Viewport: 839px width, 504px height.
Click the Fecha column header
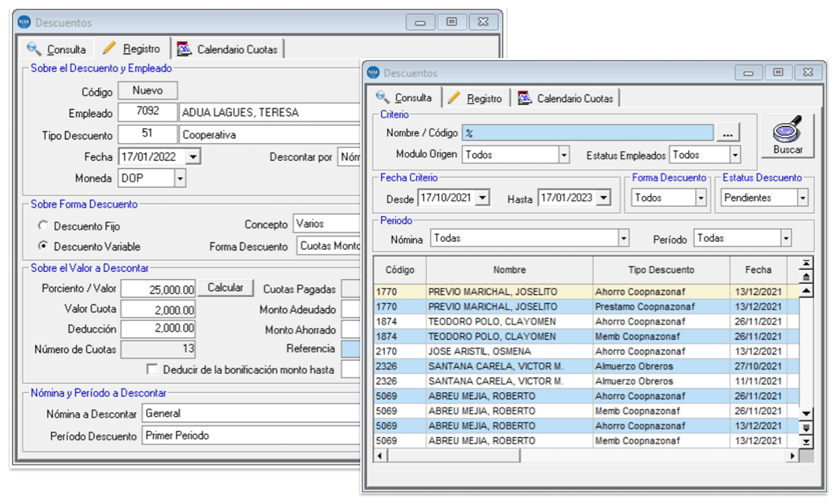pos(758,270)
